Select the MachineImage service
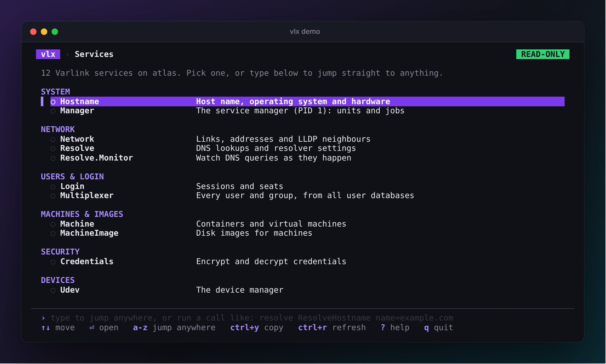Viewport: 606px width, 364px height. click(x=89, y=233)
